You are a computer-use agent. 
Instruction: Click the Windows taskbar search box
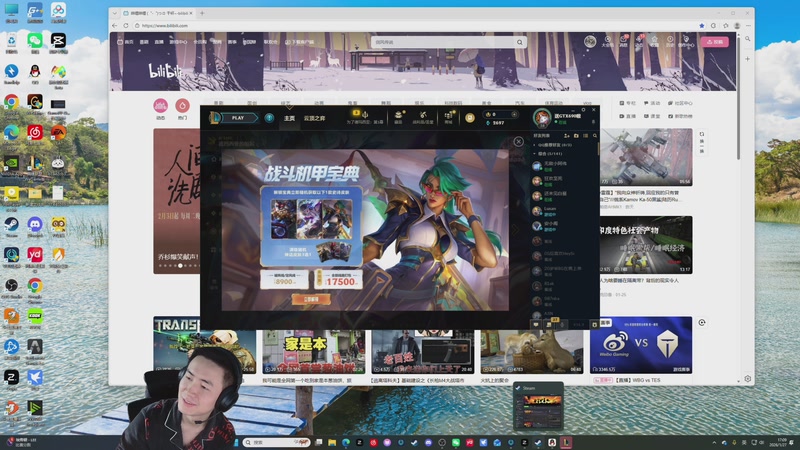276,442
